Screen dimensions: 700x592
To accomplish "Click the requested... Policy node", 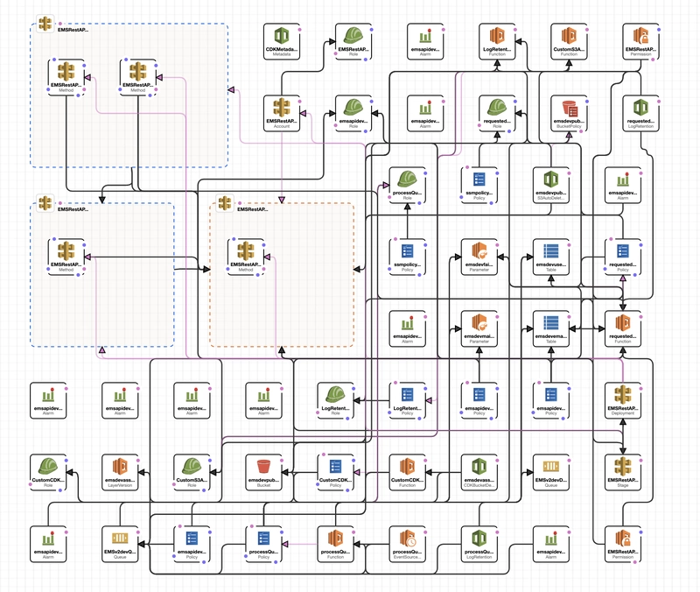I will point(623,257).
